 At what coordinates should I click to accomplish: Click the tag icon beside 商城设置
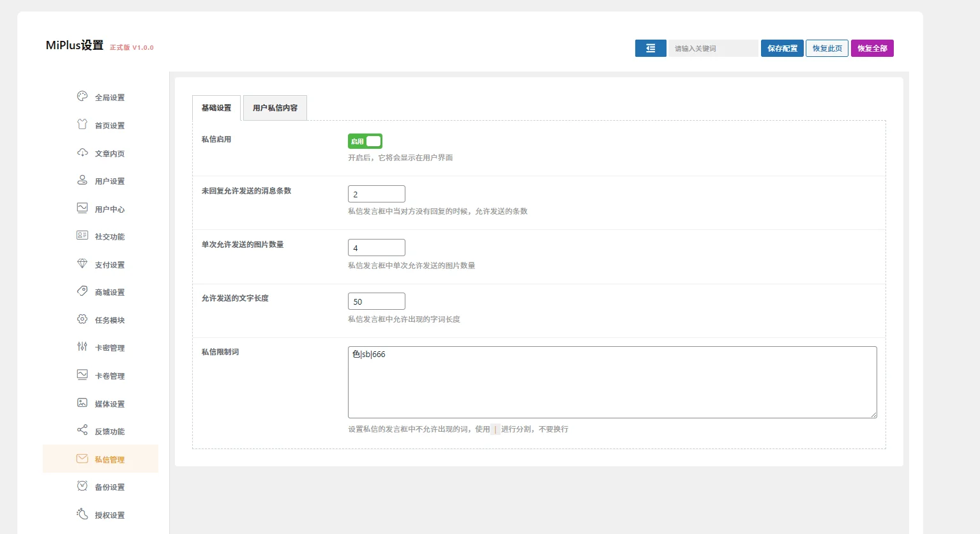(82, 291)
